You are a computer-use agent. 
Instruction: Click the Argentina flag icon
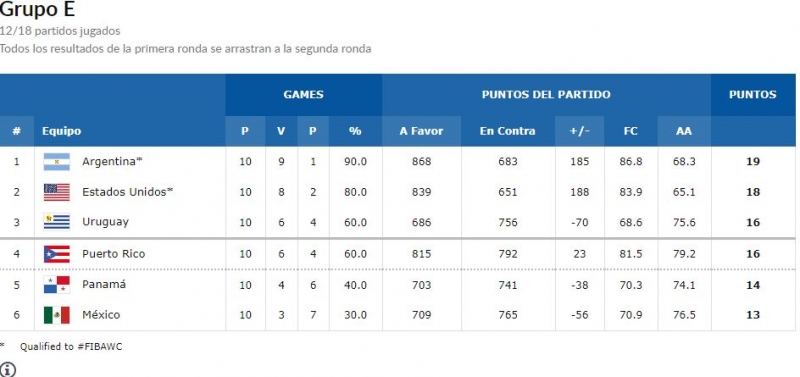click(x=57, y=162)
